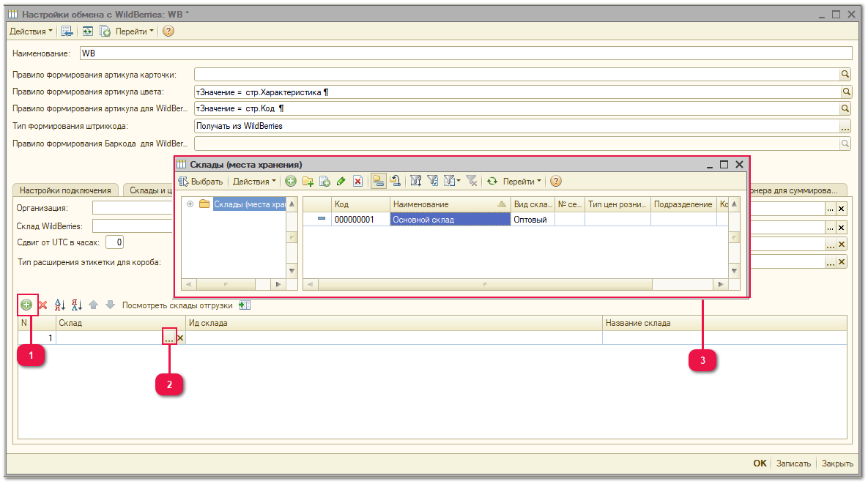Clear the Склад value in row 1
This screenshot has width=868, height=484.
[180, 338]
